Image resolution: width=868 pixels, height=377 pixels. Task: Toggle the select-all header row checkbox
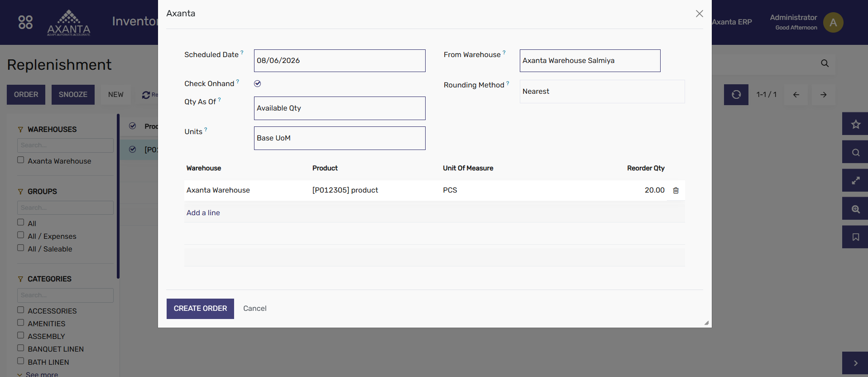[133, 126]
